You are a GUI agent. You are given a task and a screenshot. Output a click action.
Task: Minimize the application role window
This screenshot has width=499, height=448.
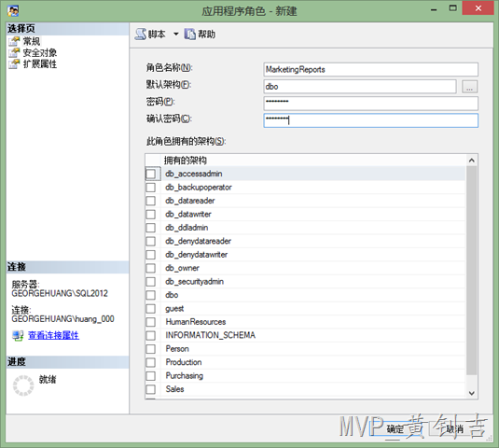(434, 9)
